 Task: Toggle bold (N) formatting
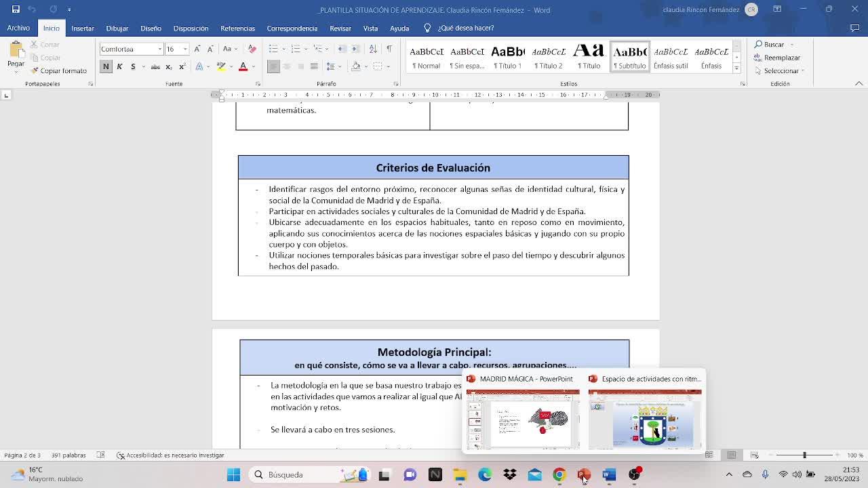coord(106,66)
